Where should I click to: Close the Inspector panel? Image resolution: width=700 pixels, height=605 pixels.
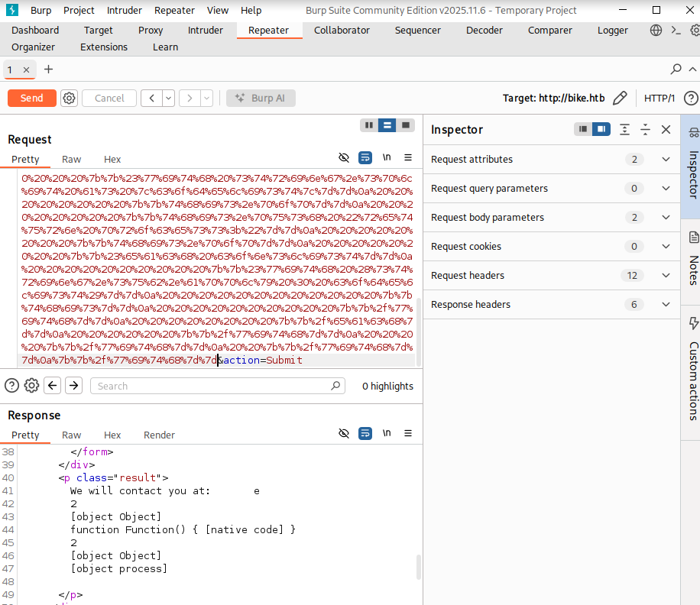[x=666, y=130]
